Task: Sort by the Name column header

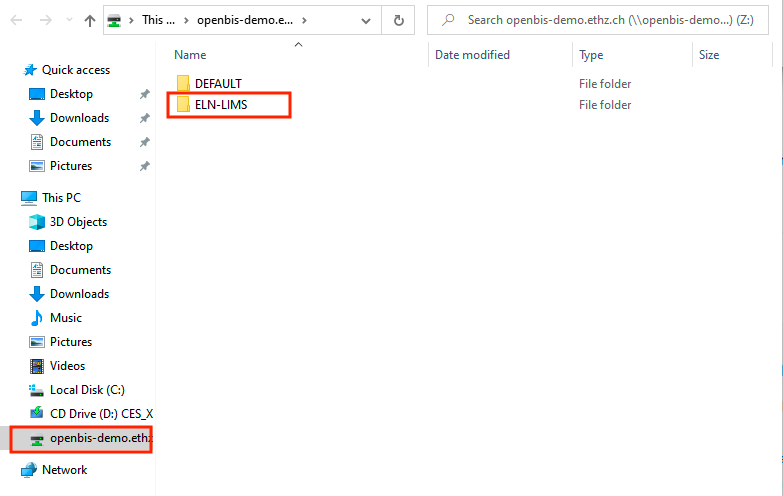Action: [x=190, y=55]
